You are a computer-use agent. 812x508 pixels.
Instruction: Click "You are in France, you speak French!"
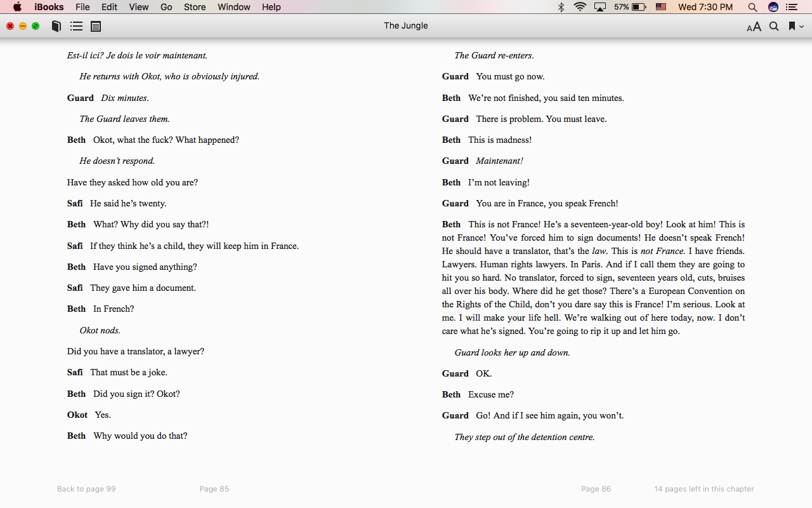pos(547,204)
